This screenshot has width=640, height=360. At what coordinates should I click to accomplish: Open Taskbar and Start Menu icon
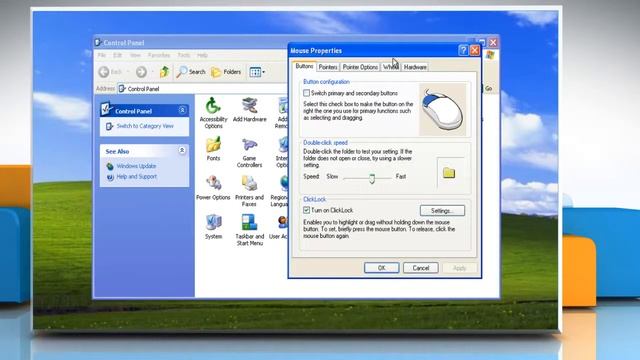[249, 230]
